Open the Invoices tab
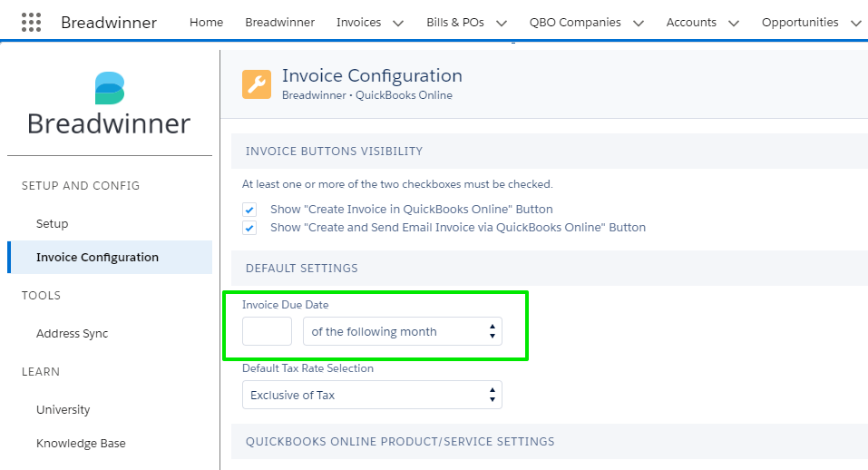Viewport: 868px width, 470px height. [x=358, y=22]
